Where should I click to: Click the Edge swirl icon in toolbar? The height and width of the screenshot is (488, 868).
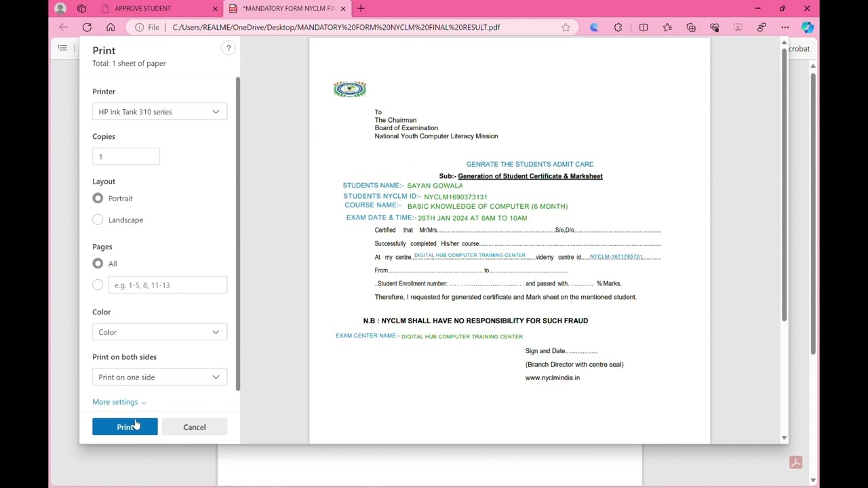click(594, 27)
